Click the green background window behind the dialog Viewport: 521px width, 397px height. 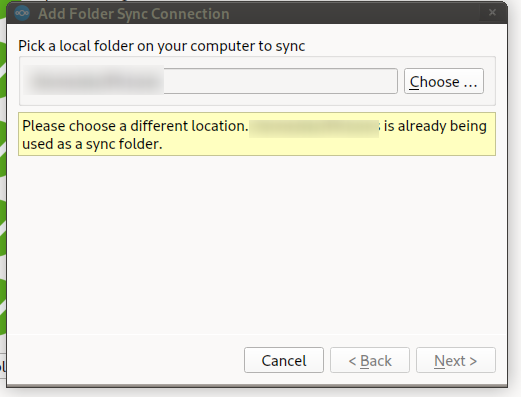click(3, 167)
